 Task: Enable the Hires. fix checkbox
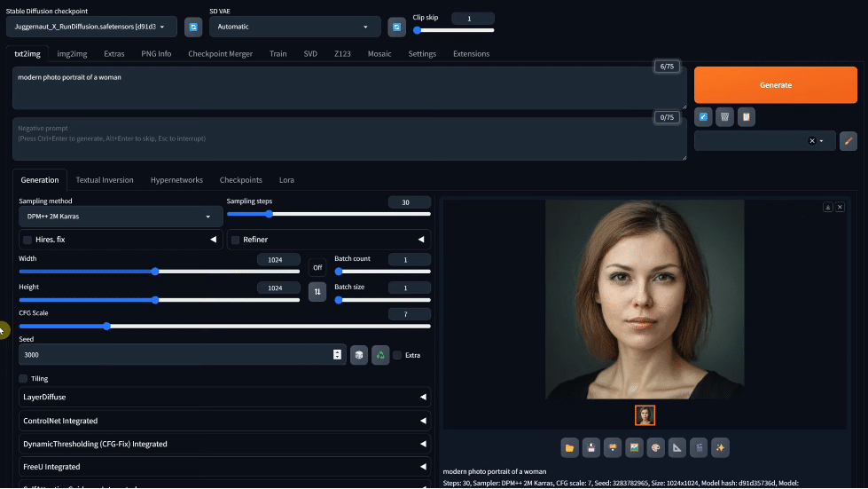(x=27, y=240)
